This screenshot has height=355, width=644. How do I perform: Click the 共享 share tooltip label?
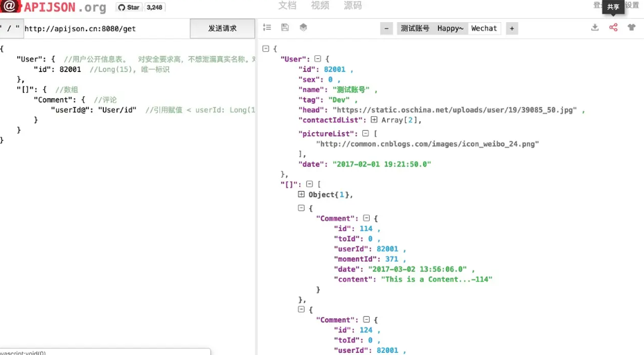point(614,6)
